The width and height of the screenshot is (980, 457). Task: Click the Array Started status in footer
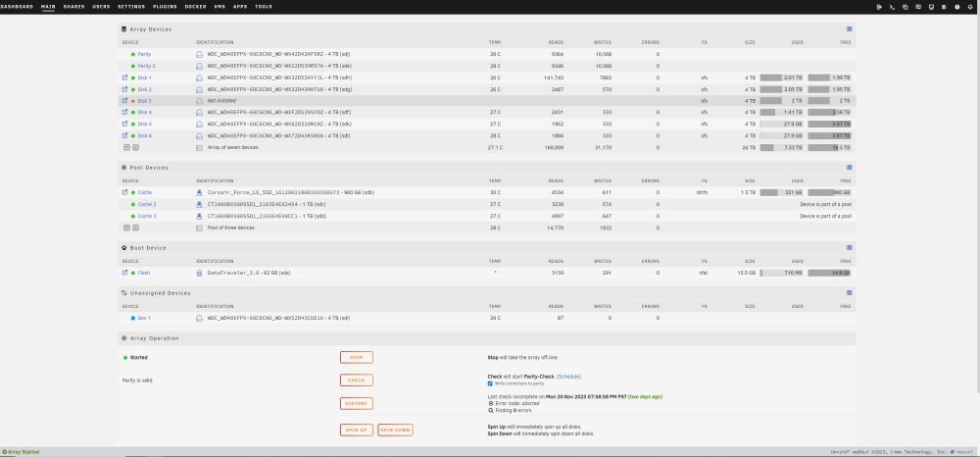(x=21, y=451)
